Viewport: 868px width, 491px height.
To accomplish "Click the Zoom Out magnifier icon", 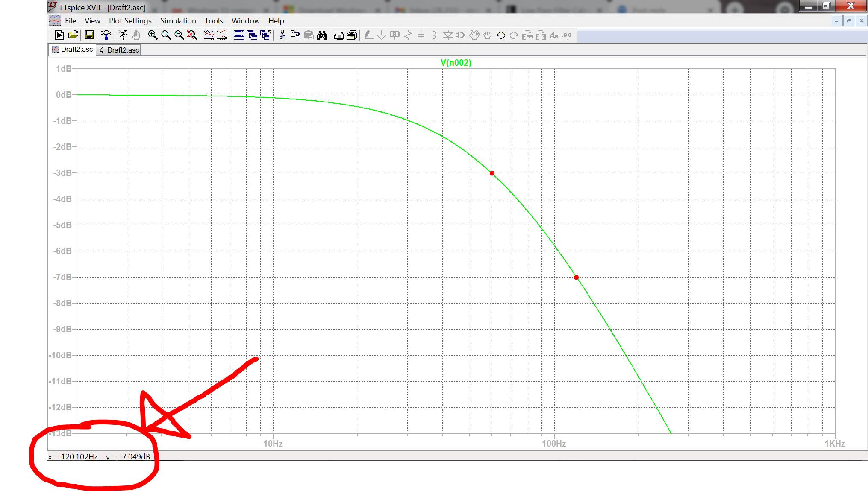I will 179,35.
